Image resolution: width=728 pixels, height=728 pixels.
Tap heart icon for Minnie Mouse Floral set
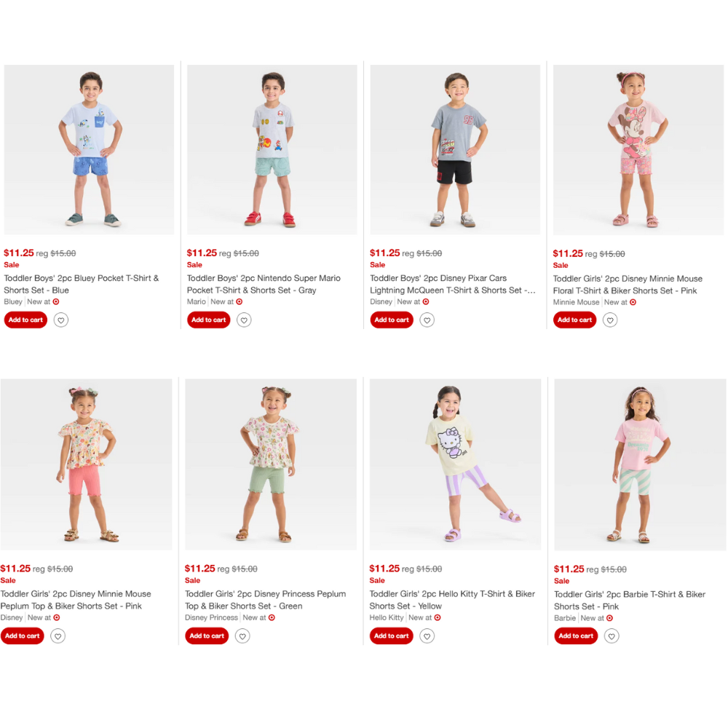click(x=609, y=320)
